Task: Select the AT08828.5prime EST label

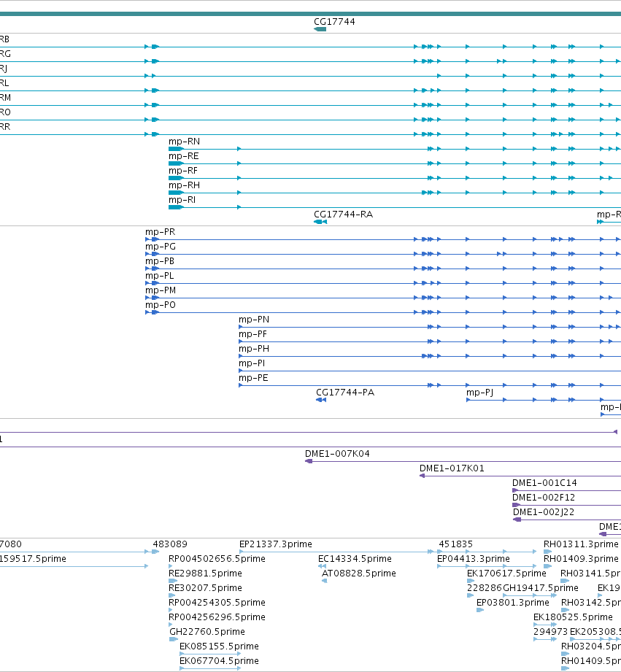Action: (359, 573)
